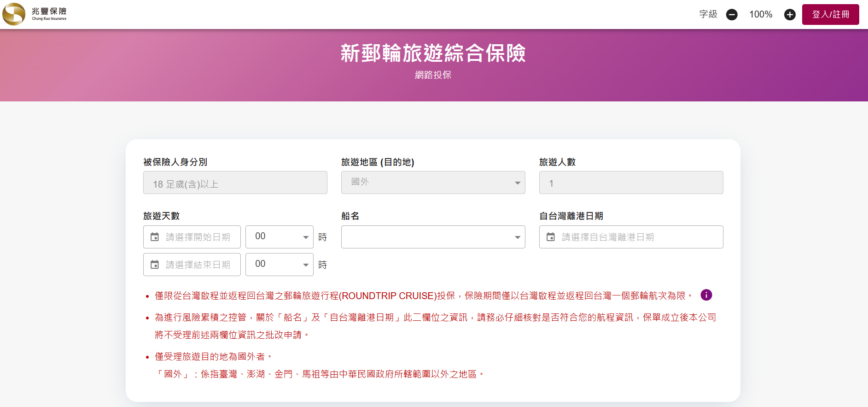Click the 自台灣離港日期 label
Screen dimensions: 868x407
pos(571,216)
